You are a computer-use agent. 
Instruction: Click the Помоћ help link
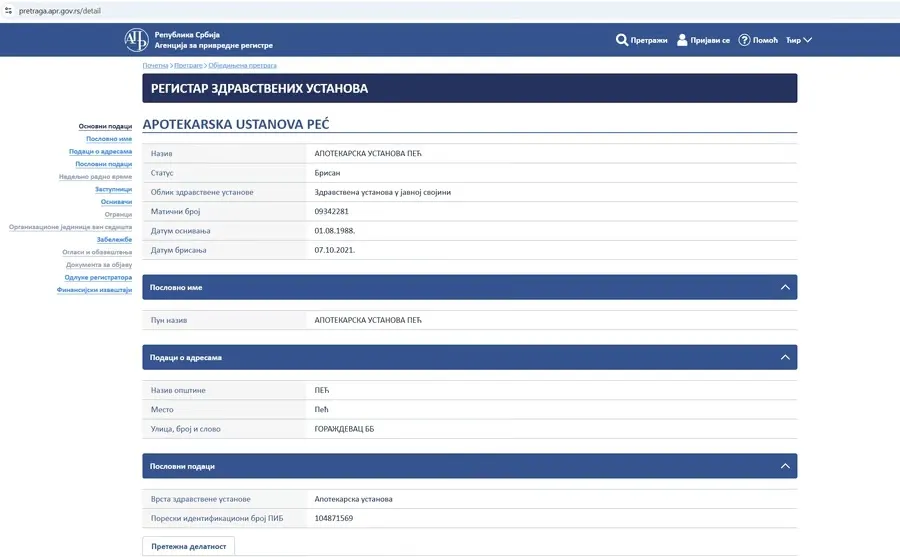pyautogui.click(x=765, y=40)
